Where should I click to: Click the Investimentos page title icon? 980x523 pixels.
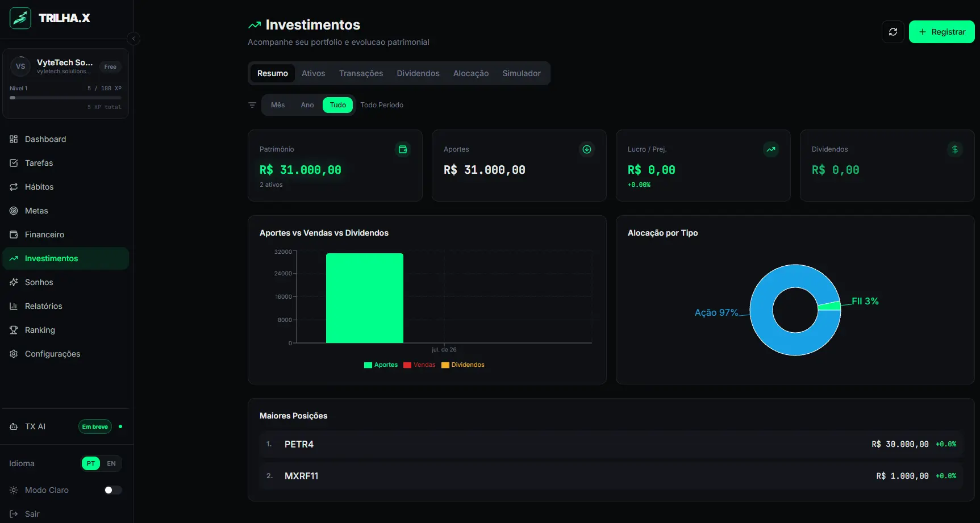click(x=255, y=25)
